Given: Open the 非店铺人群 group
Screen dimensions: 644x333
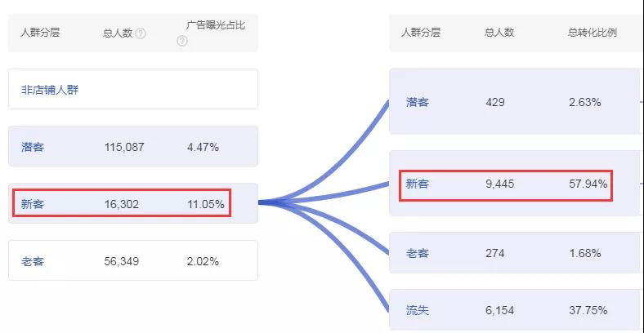Looking at the screenshot, I should pos(50,90).
